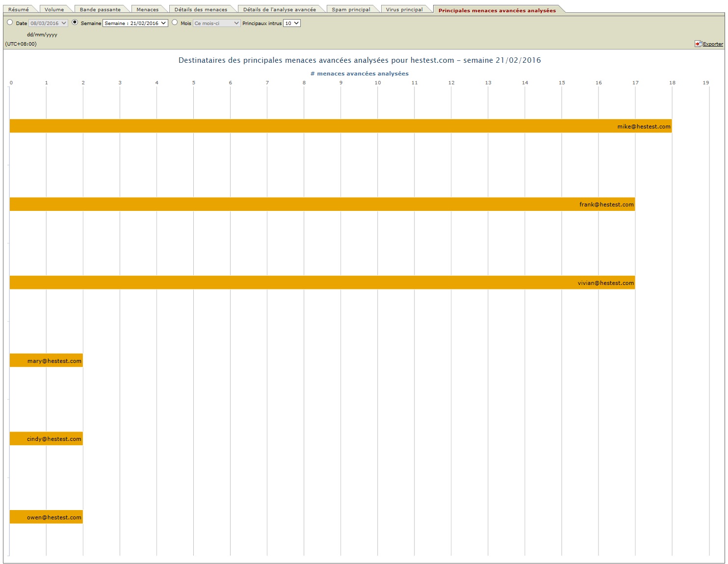Select the mary@hestest.com bar
The height and width of the screenshot is (564, 728).
(x=46, y=360)
